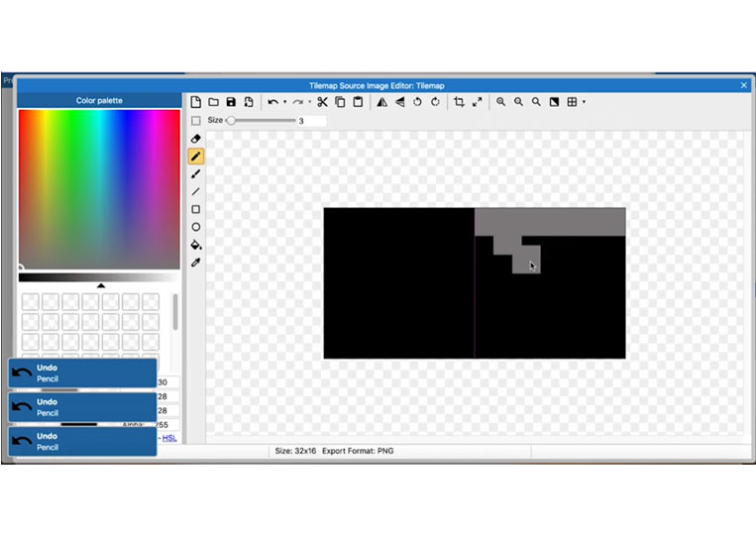Cut the selection with the scissors icon
The height and width of the screenshot is (536, 756).
click(x=323, y=102)
